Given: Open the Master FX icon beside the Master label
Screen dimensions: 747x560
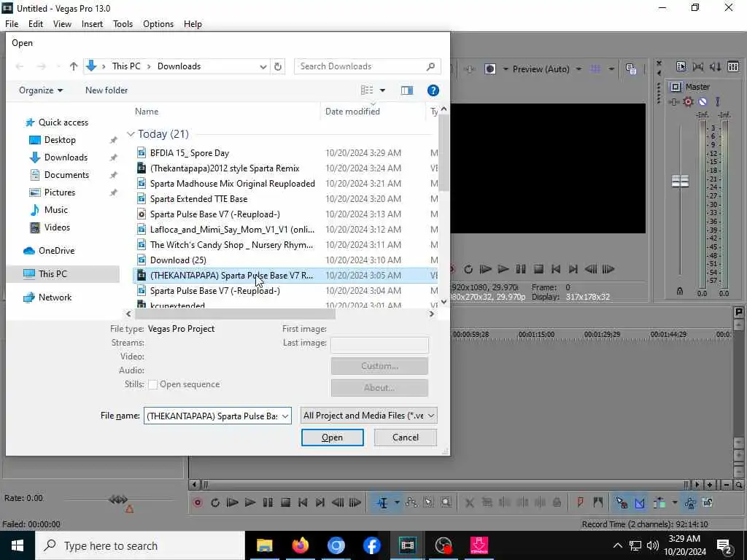Looking at the screenshot, I should (675, 87).
